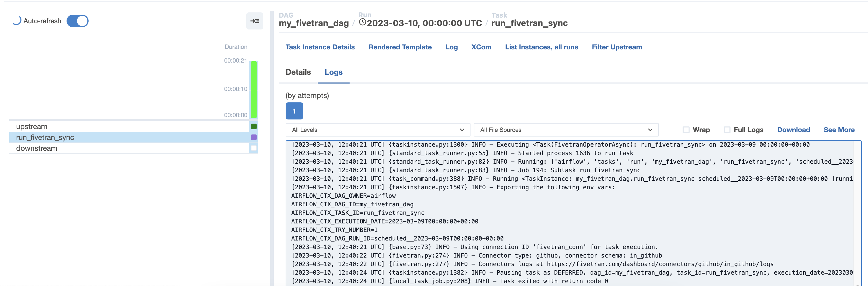Click See More to expand log output
This screenshot has width=868, height=286.
tap(839, 130)
